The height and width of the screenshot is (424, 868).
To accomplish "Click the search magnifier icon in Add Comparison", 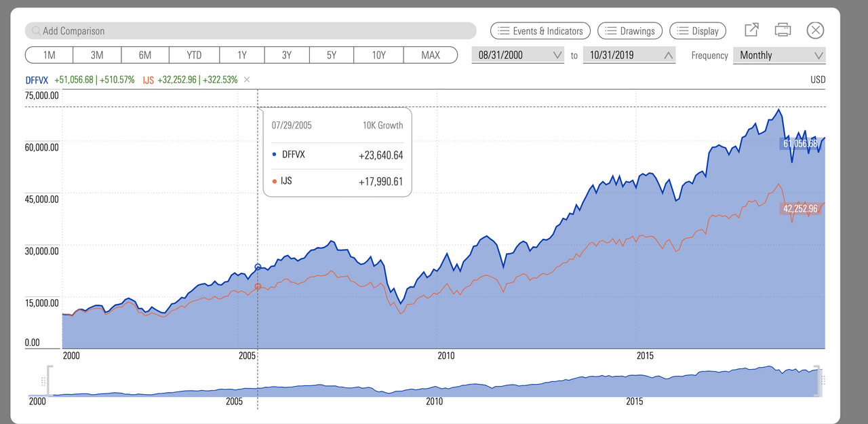I will [36, 31].
